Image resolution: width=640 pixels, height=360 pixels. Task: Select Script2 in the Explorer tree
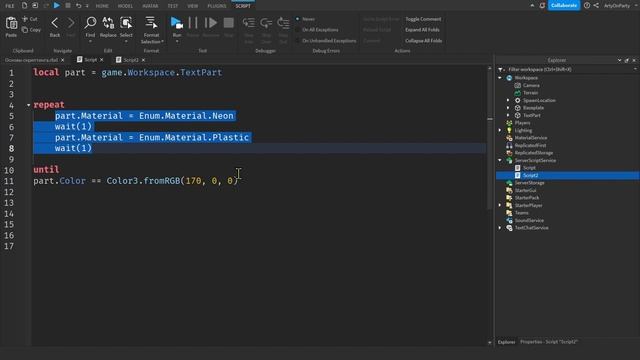530,176
